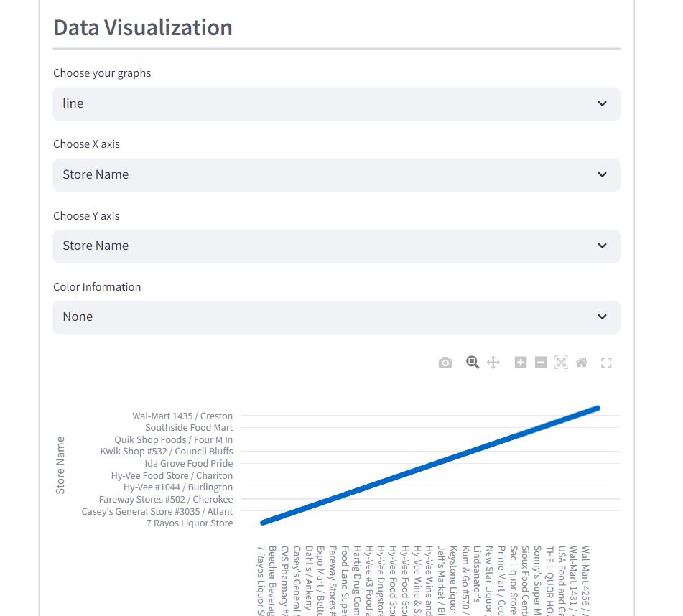Open the chart in fullscreen mode
Image resolution: width=683 pixels, height=616 pixels.
pos(606,363)
